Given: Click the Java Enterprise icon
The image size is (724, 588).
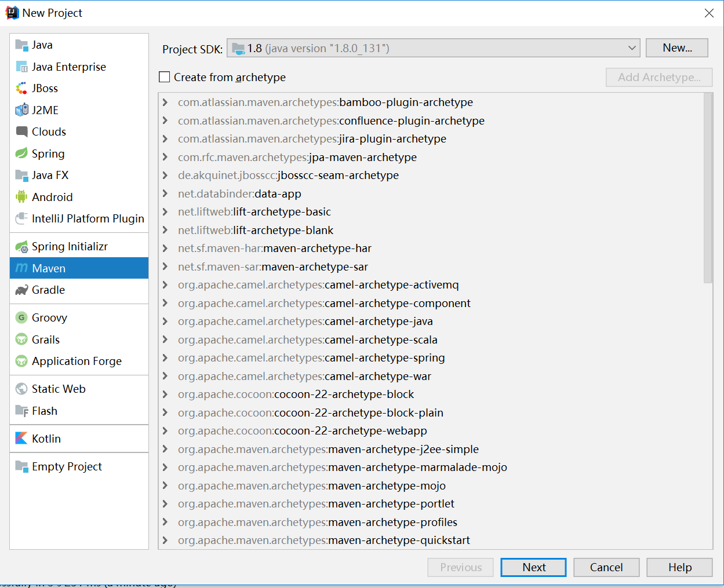Looking at the screenshot, I should pos(21,67).
